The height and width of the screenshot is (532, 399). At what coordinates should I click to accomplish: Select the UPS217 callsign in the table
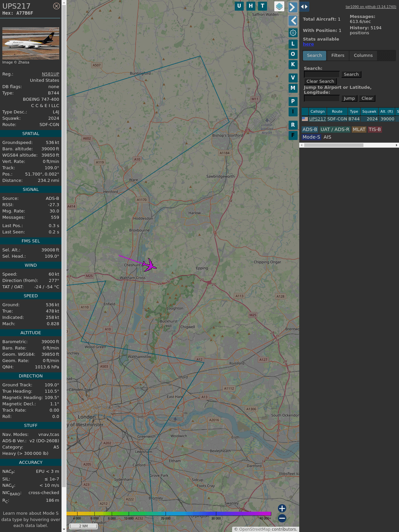click(318, 119)
